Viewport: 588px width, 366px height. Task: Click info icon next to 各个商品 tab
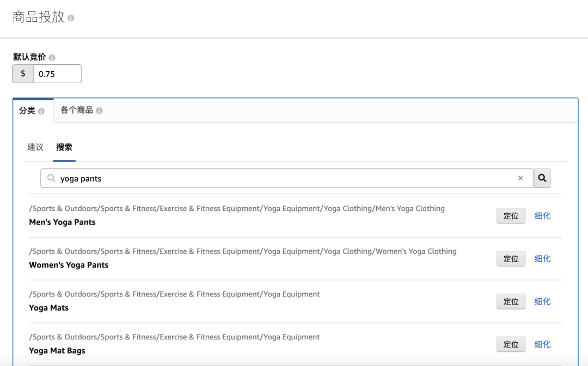click(x=99, y=110)
